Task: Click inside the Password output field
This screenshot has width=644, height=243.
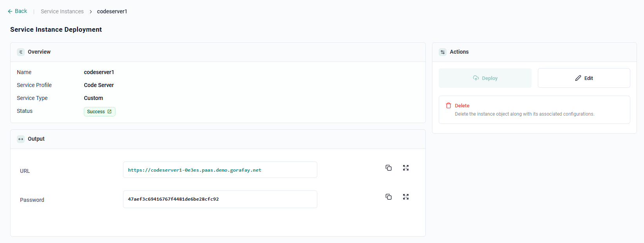Action: click(x=220, y=199)
